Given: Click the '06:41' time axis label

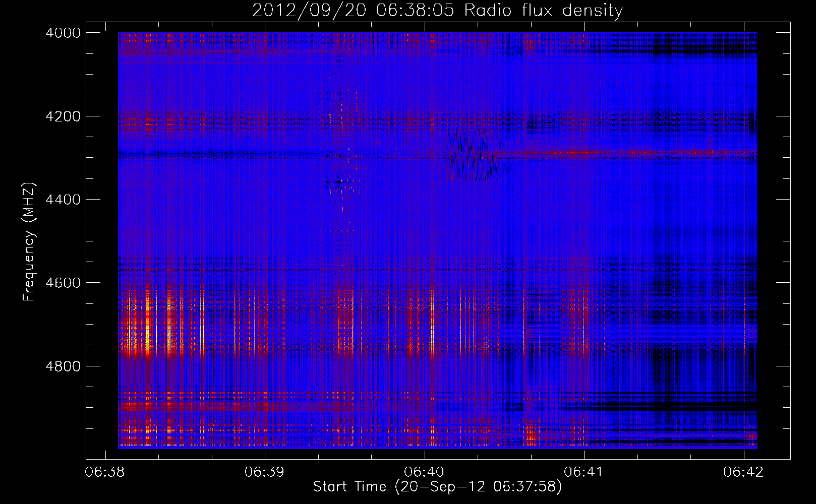Looking at the screenshot, I should pyautogui.click(x=584, y=472).
